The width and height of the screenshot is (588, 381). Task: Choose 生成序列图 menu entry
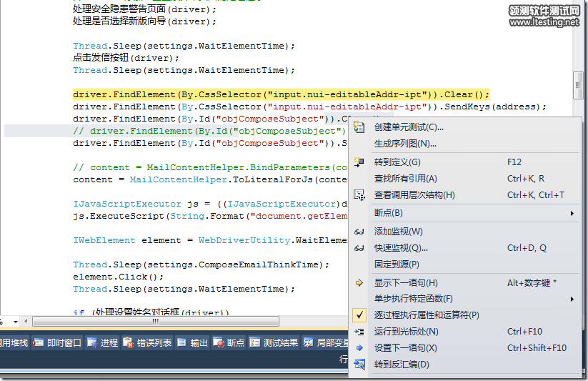(405, 144)
